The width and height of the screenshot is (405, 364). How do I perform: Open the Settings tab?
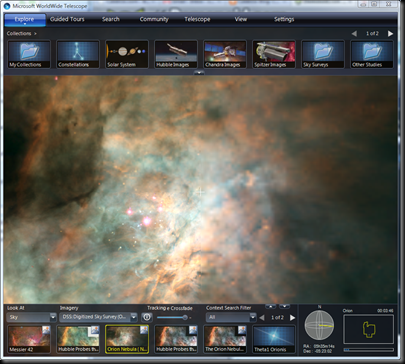pos(284,19)
